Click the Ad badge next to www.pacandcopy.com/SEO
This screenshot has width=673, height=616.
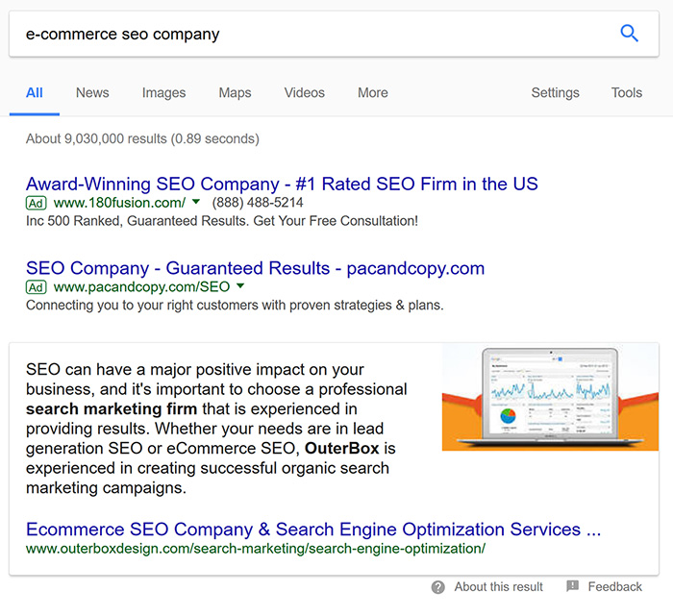coord(37,287)
